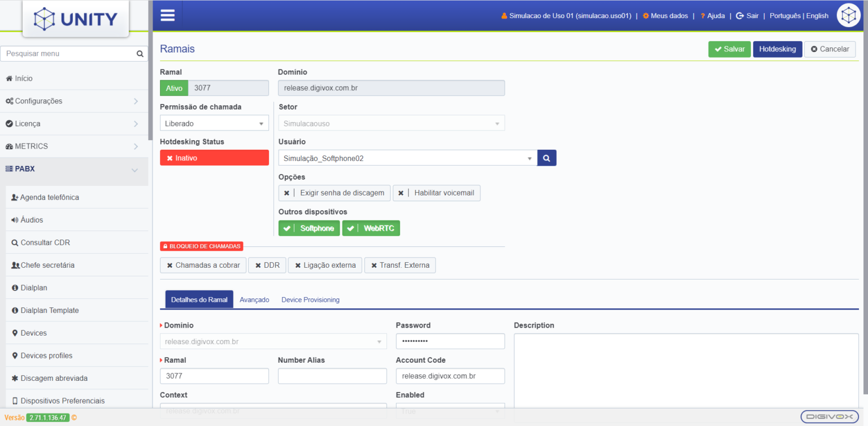The width and height of the screenshot is (868, 426).
Task: Select Devices in the PABX sidebar
Action: [x=34, y=332]
